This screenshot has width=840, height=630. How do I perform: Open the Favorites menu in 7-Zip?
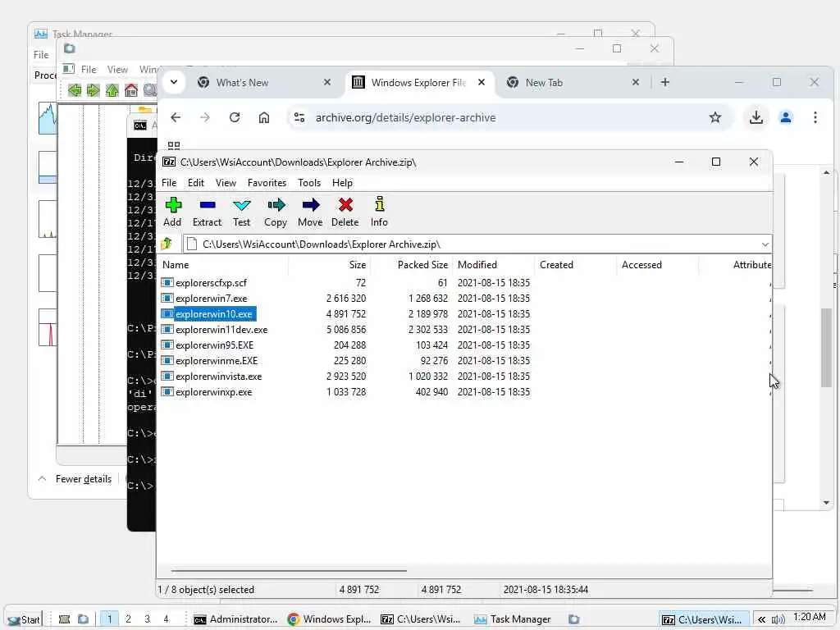pos(267,183)
